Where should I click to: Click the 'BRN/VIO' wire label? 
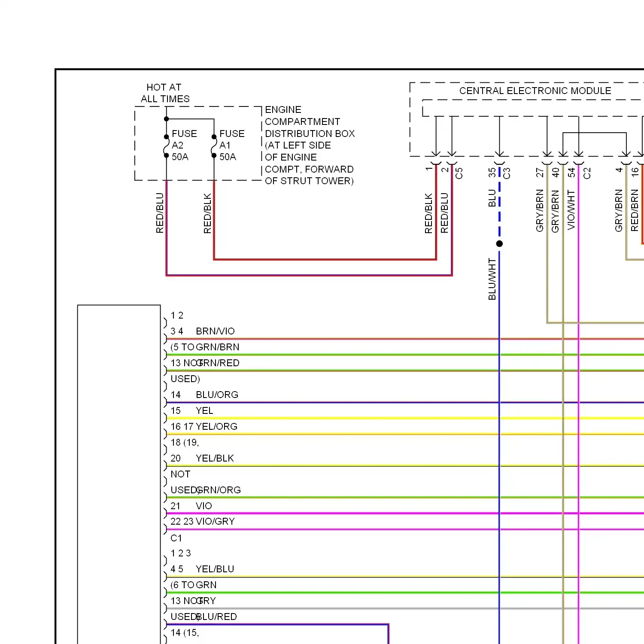(215, 331)
